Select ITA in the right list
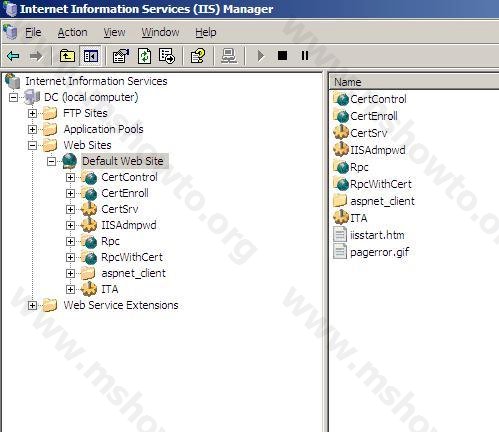Viewport: 499px width, 432px height. [x=359, y=218]
